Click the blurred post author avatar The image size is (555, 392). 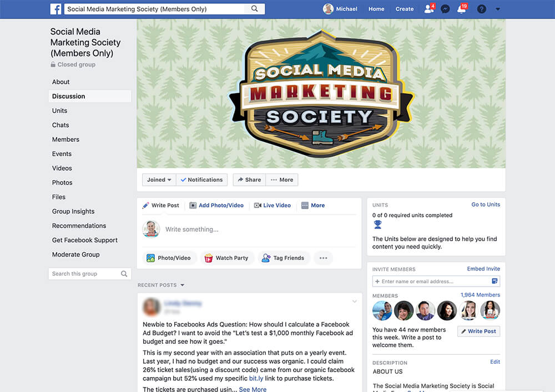(x=152, y=307)
